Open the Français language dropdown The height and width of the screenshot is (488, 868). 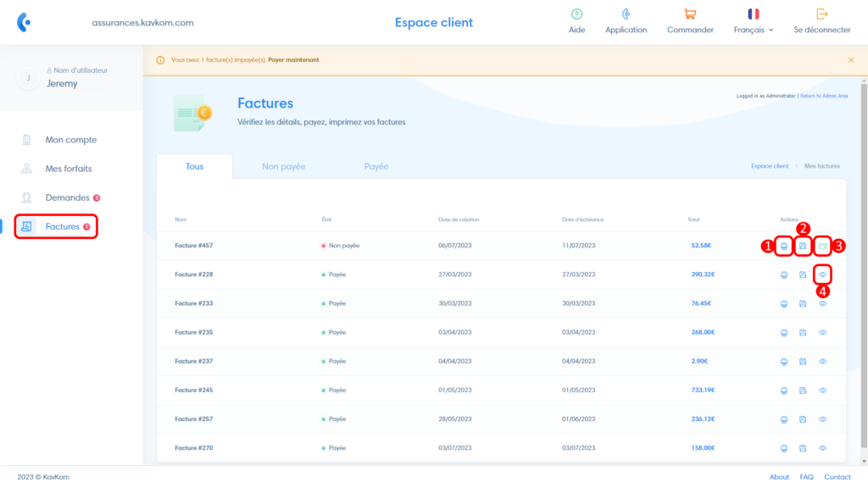click(754, 30)
